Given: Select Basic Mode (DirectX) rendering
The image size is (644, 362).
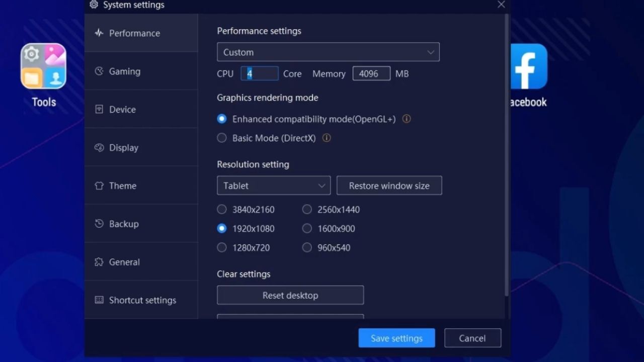Looking at the screenshot, I should pos(222,138).
